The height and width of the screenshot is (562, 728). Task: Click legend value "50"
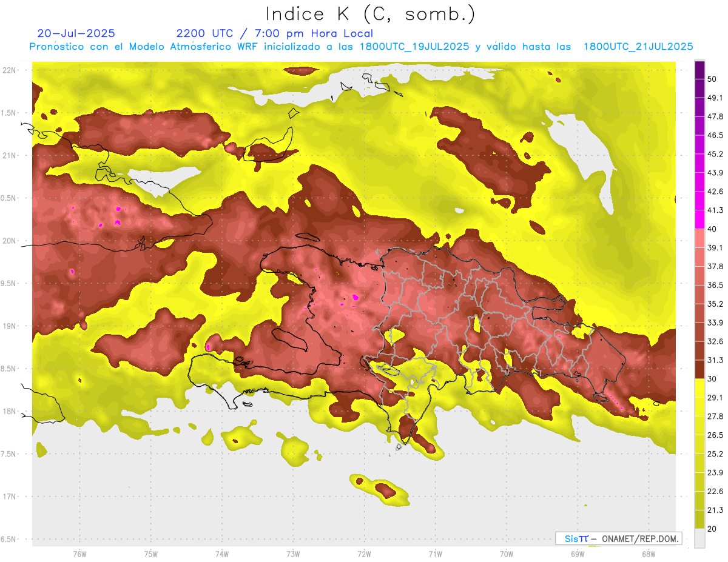pyautogui.click(x=712, y=79)
